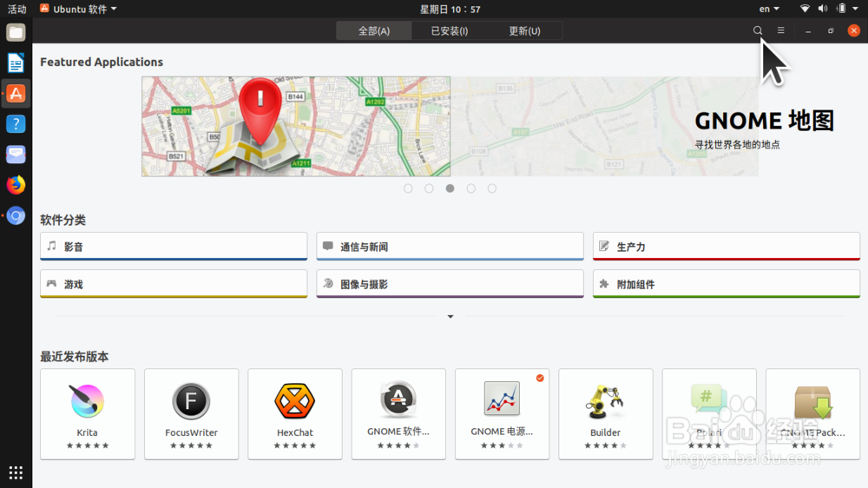
Task: Switch to the 已安装(I) tab
Action: pyautogui.click(x=449, y=31)
